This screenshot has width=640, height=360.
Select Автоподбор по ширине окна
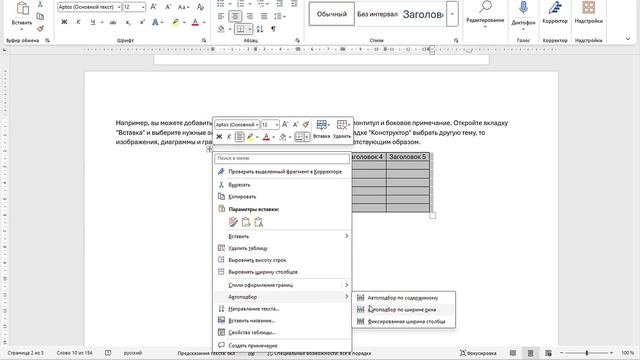(x=404, y=310)
